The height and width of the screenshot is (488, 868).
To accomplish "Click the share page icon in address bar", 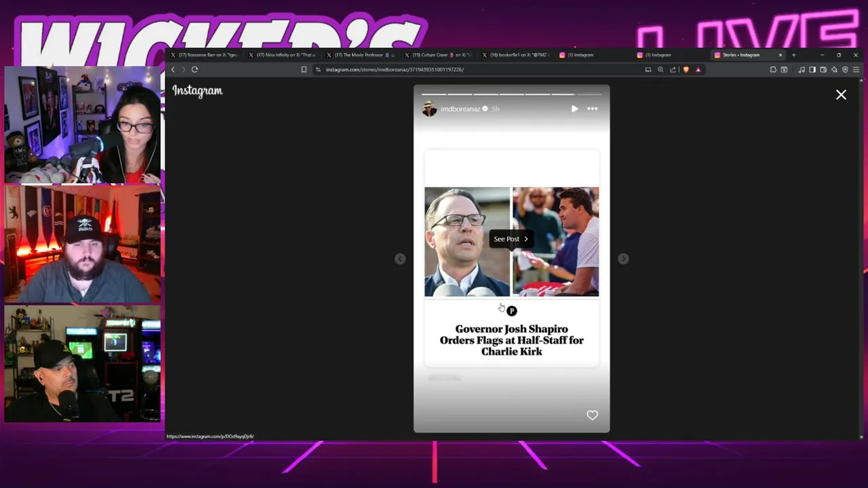I will [x=673, y=69].
